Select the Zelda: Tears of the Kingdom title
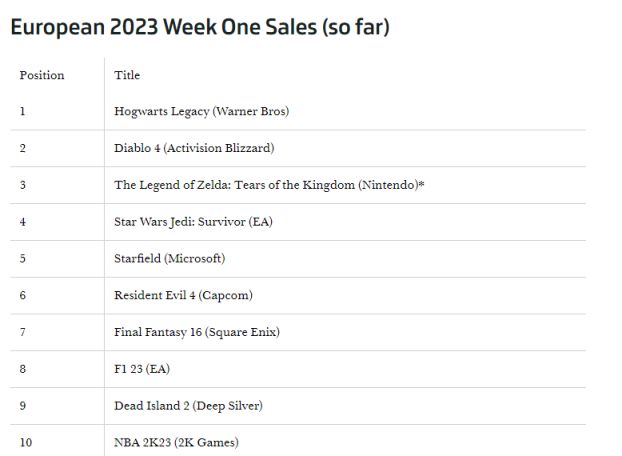The height and width of the screenshot is (456, 622). [x=269, y=185]
